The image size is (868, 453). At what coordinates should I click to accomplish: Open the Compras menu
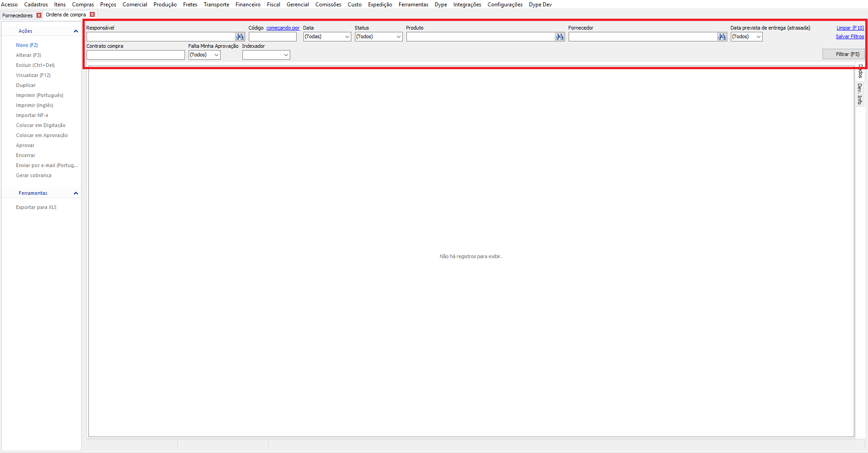coord(83,5)
